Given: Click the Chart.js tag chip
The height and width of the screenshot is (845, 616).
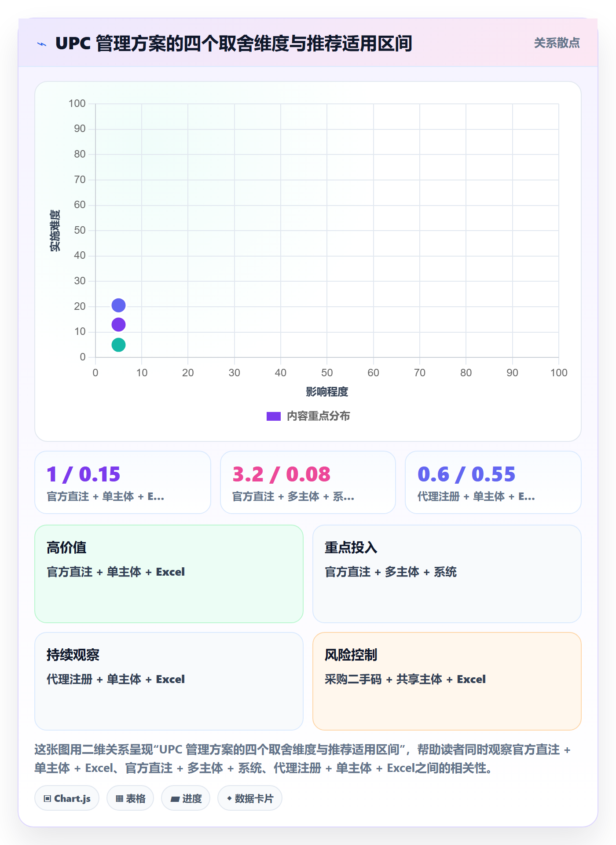Looking at the screenshot, I should point(67,798).
